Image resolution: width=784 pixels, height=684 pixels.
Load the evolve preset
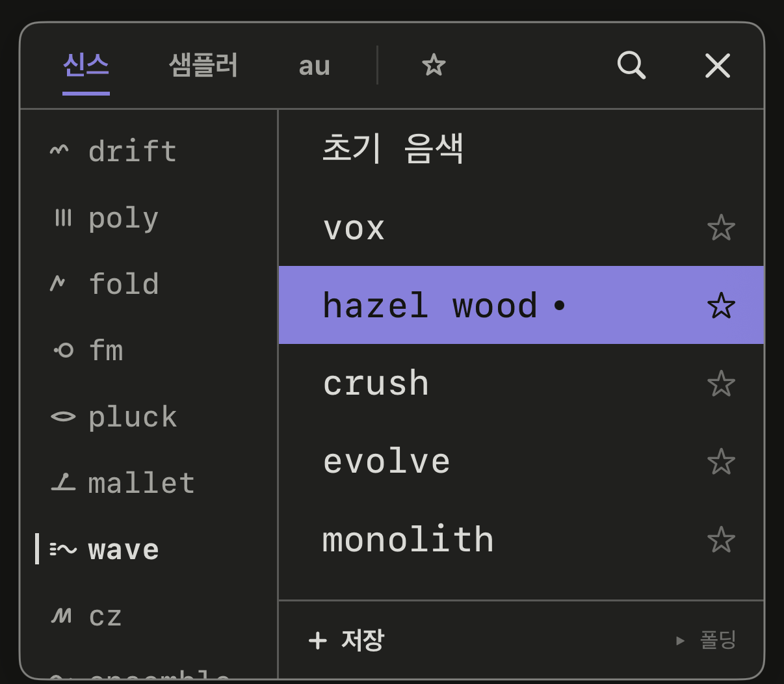(x=521, y=461)
